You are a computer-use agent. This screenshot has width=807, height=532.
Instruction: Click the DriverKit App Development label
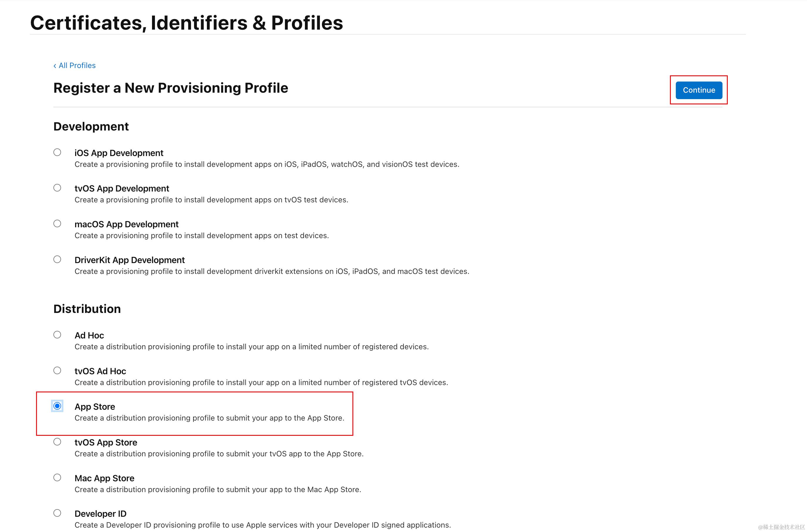(x=129, y=260)
